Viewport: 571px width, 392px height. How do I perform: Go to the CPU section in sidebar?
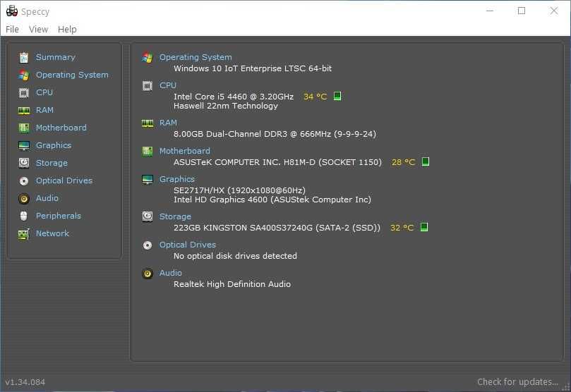click(x=44, y=92)
